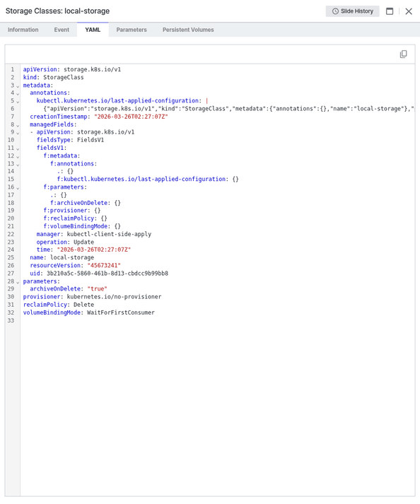Collapse the annotations block on line 4
The image size is (420, 504).
coord(18,93)
